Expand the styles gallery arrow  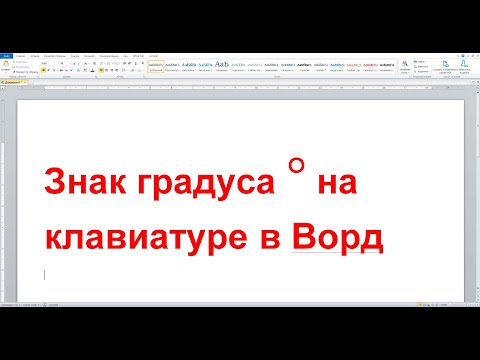(397, 71)
